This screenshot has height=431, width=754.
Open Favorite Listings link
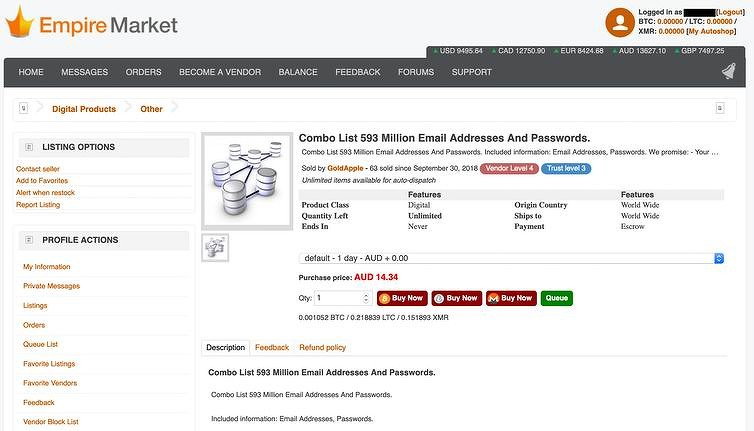tap(49, 364)
